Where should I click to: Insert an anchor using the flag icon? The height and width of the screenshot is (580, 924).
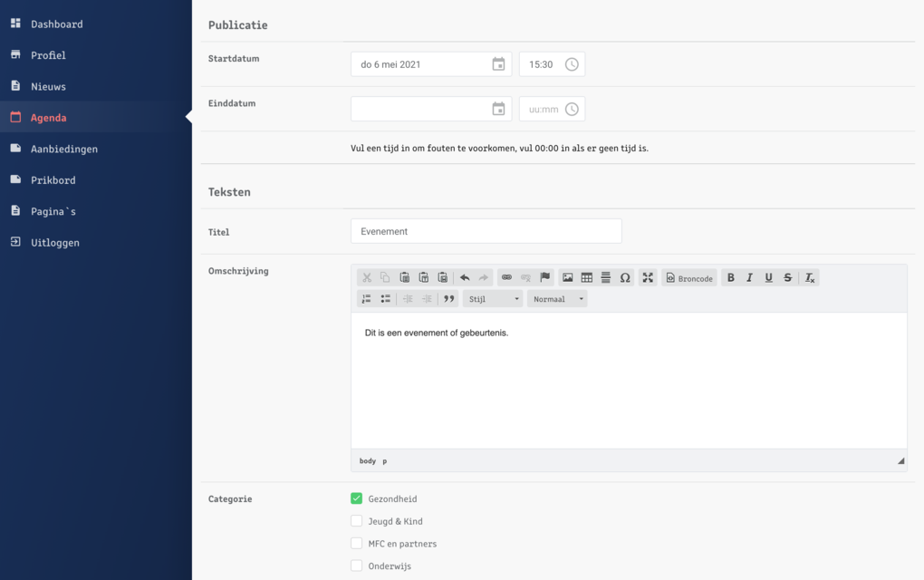tap(545, 278)
